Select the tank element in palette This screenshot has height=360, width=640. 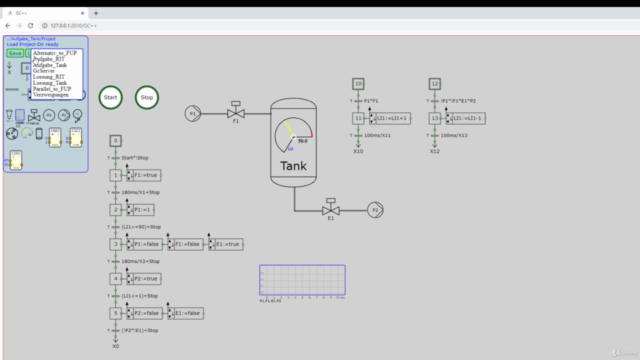(20, 116)
